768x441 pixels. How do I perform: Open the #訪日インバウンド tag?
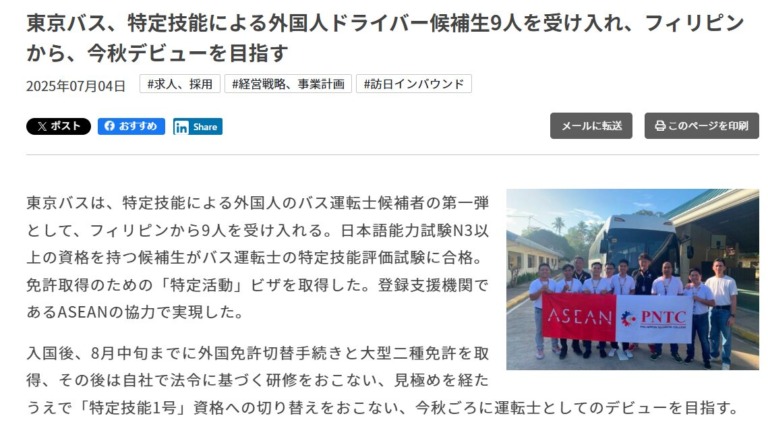click(x=414, y=84)
